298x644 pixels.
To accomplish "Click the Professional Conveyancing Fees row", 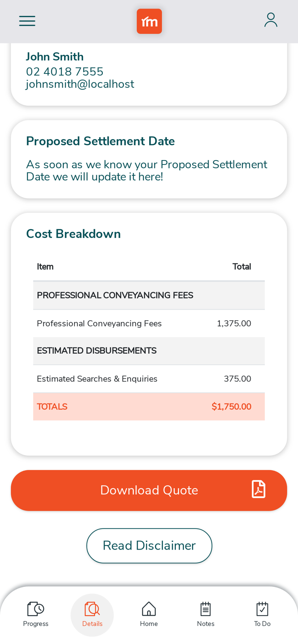I will click(149, 323).
